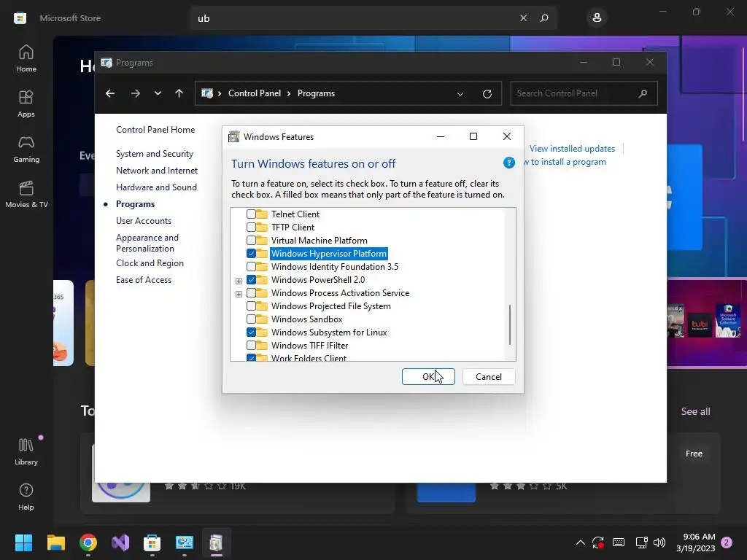
Task: Open Google Chrome from taskbar
Action: [x=88, y=542]
